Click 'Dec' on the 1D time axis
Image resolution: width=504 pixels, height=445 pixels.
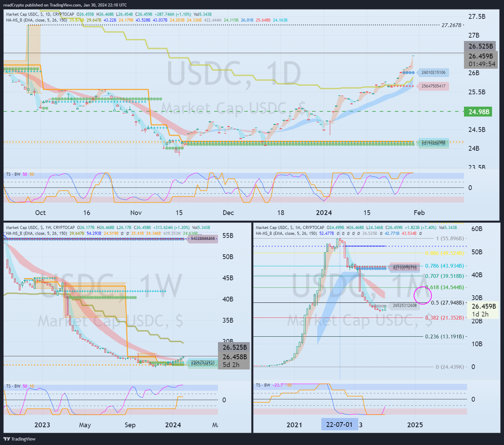pos(228,213)
